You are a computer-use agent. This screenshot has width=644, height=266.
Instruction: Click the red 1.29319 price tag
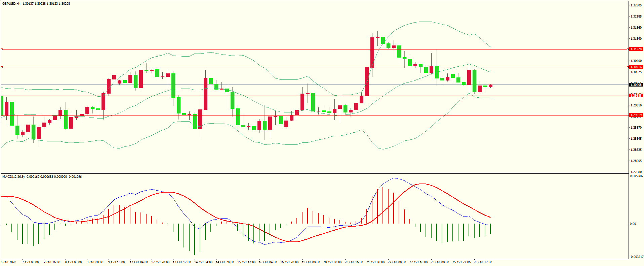point(636,115)
